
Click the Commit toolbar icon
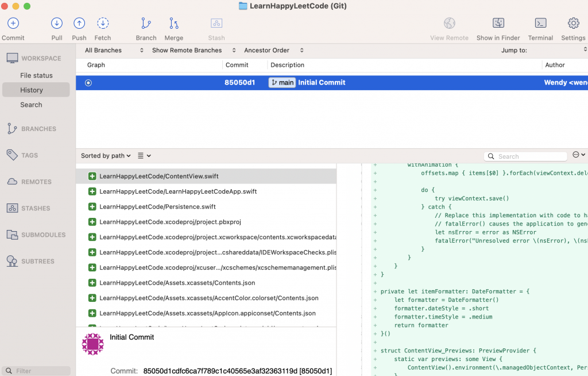pos(13,24)
